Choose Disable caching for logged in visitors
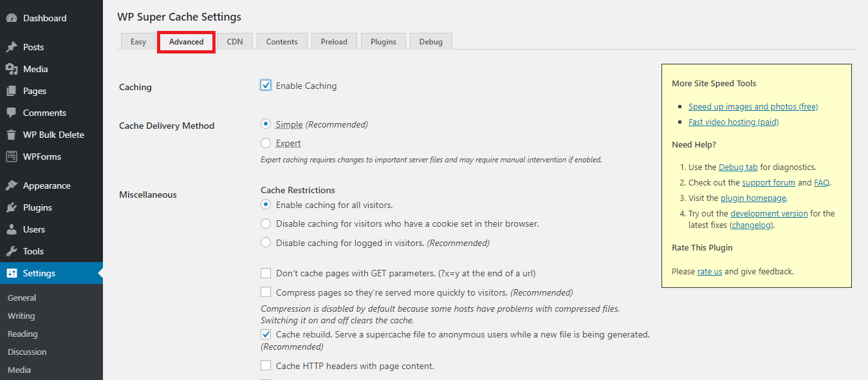868x380 pixels. click(266, 243)
